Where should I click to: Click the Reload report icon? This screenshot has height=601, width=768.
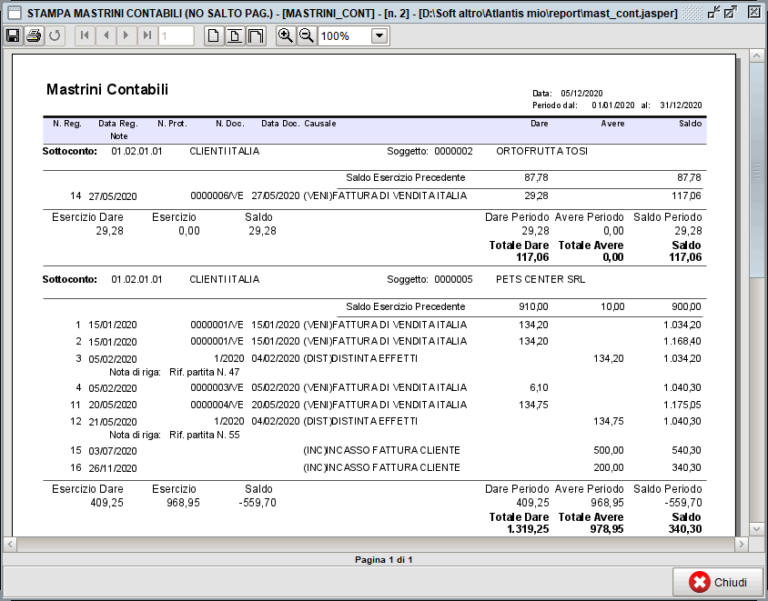[55, 36]
